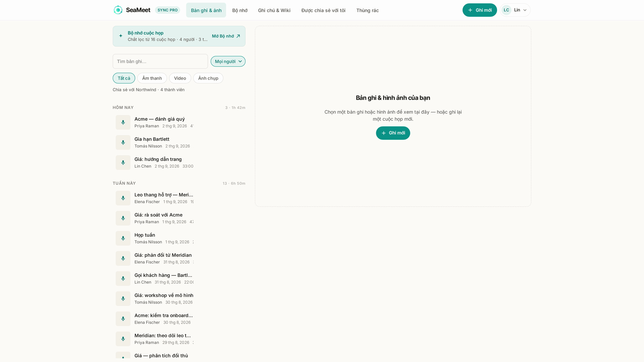Switch to the Bộ nhớ tab

[x=240, y=10]
